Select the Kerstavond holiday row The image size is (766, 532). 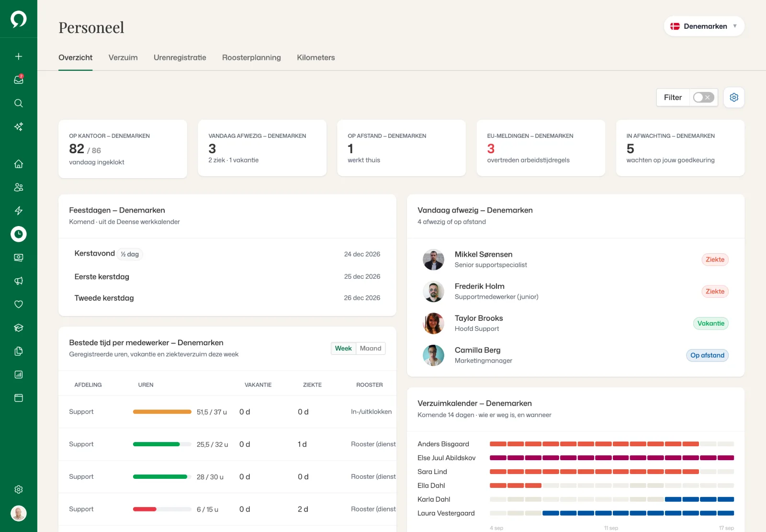(x=227, y=254)
